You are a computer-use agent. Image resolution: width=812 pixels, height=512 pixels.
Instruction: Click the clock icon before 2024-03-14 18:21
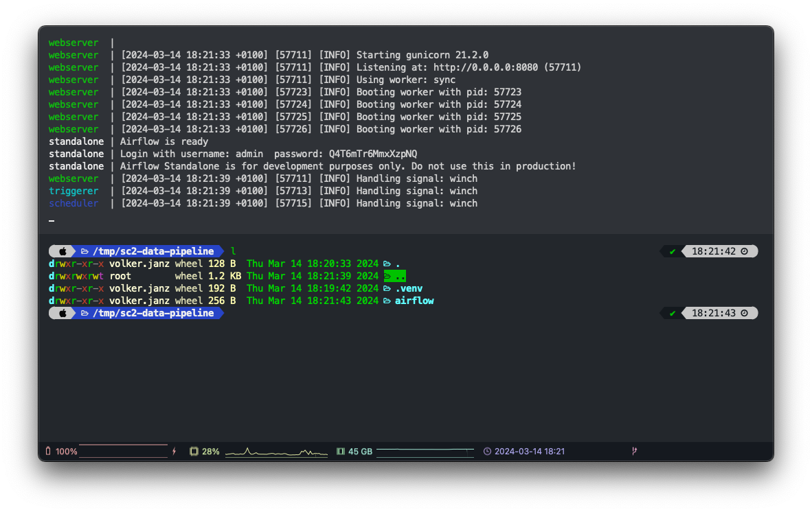click(x=487, y=452)
